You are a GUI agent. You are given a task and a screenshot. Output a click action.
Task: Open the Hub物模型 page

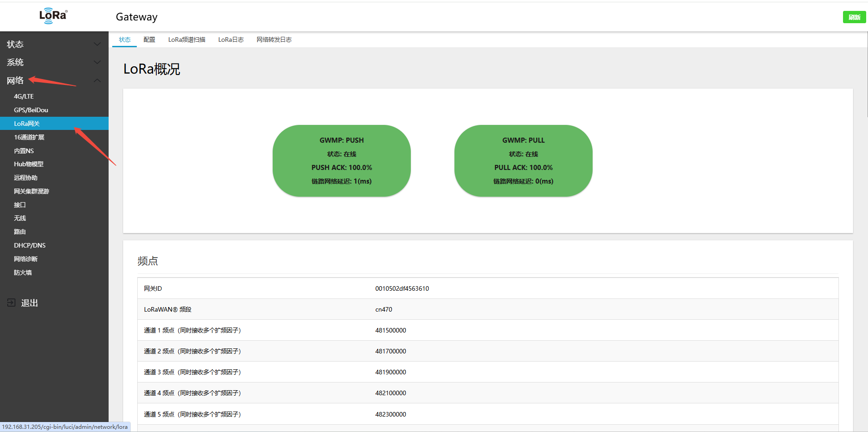(29, 164)
